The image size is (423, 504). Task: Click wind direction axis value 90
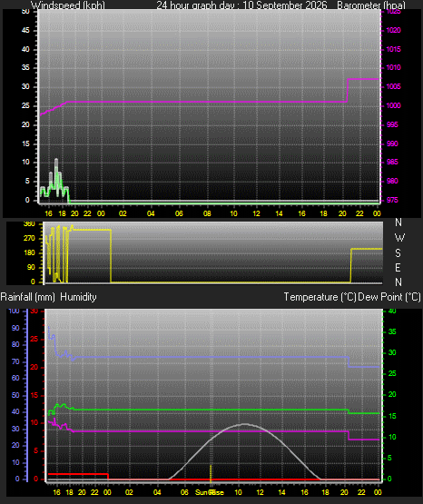(31, 267)
